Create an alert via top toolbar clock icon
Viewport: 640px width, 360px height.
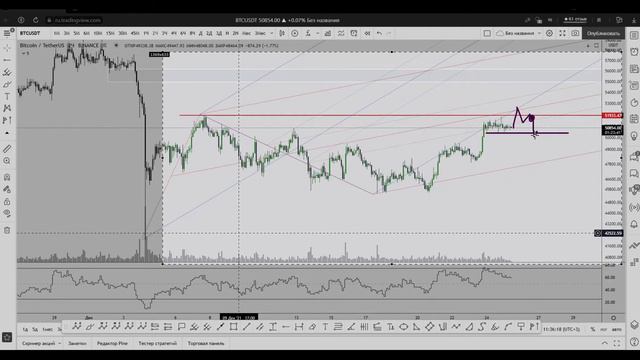354,33
